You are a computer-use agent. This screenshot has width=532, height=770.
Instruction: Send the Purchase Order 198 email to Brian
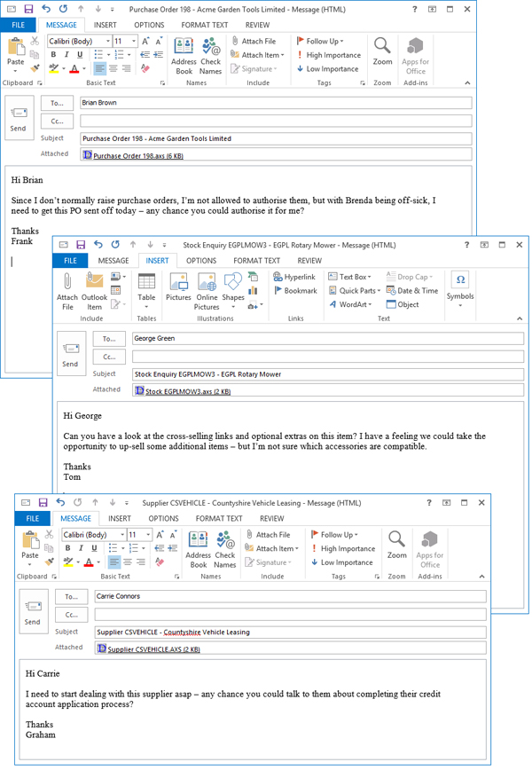(x=20, y=118)
